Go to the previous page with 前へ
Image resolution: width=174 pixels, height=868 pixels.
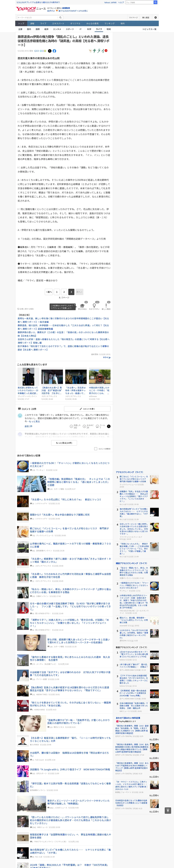click(x=49, y=292)
